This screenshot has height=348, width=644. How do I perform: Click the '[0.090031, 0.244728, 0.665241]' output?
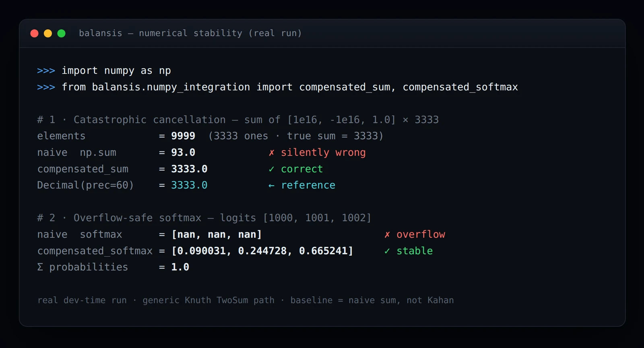pyautogui.click(x=262, y=251)
